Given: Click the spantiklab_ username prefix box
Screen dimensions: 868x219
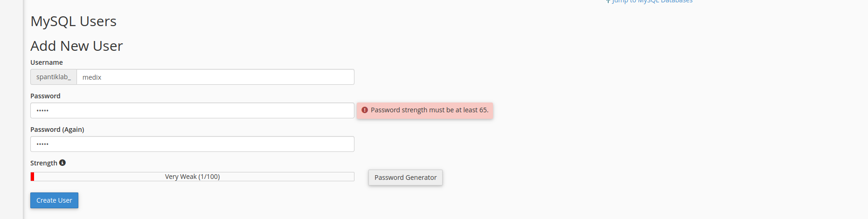Looking at the screenshot, I should click(54, 77).
